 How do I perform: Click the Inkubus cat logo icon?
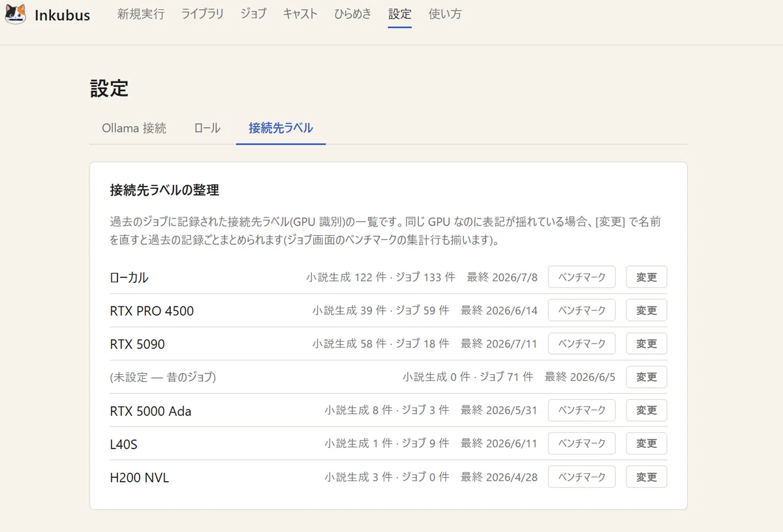point(16,14)
